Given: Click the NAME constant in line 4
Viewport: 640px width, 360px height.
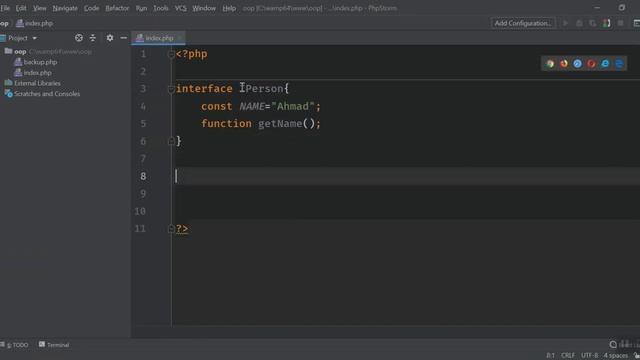Looking at the screenshot, I should pos(252,107).
